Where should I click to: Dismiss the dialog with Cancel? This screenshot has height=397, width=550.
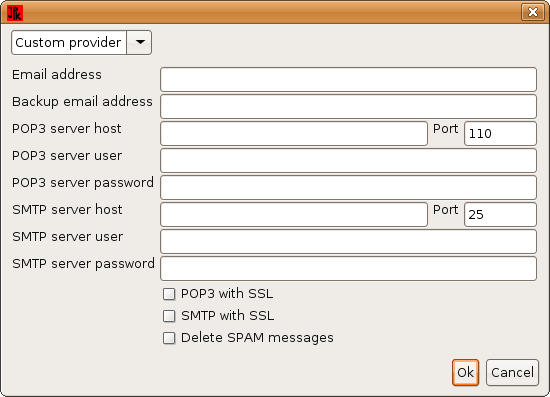pos(512,372)
